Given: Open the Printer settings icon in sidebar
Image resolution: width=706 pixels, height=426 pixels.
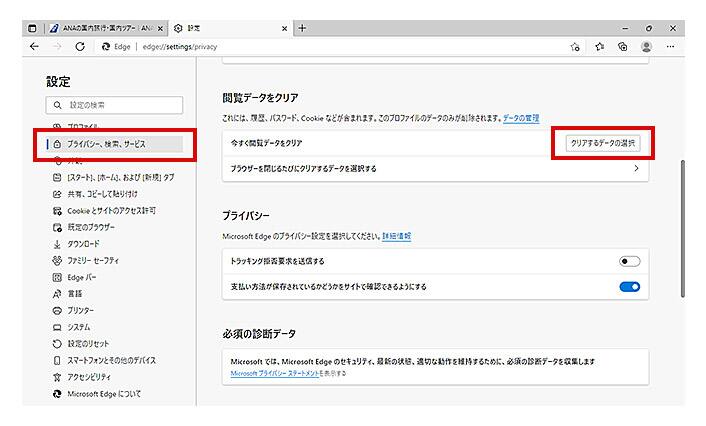Looking at the screenshot, I should [57, 310].
